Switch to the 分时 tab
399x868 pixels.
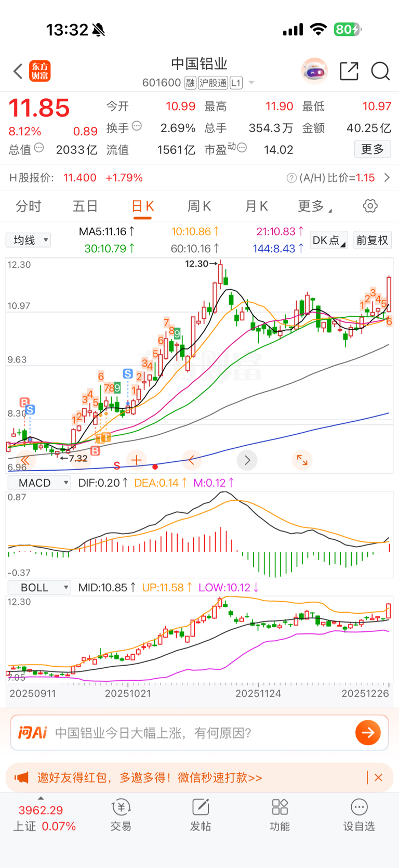[28, 206]
